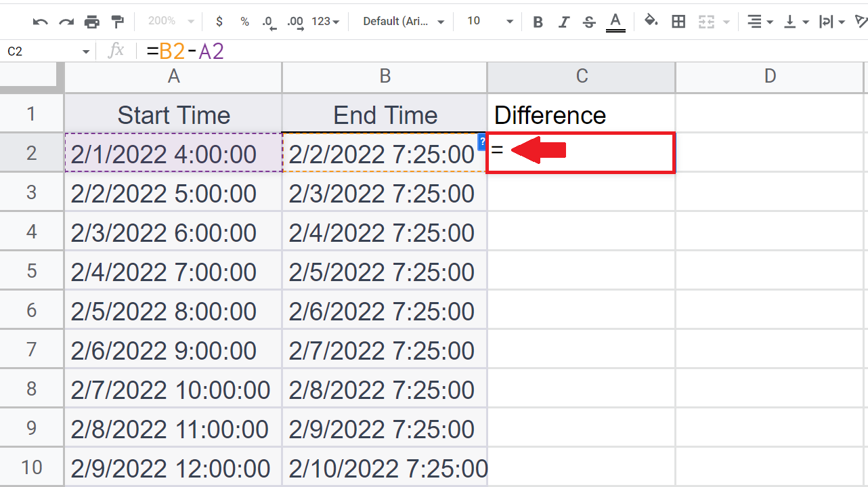Select column B header

tap(385, 77)
